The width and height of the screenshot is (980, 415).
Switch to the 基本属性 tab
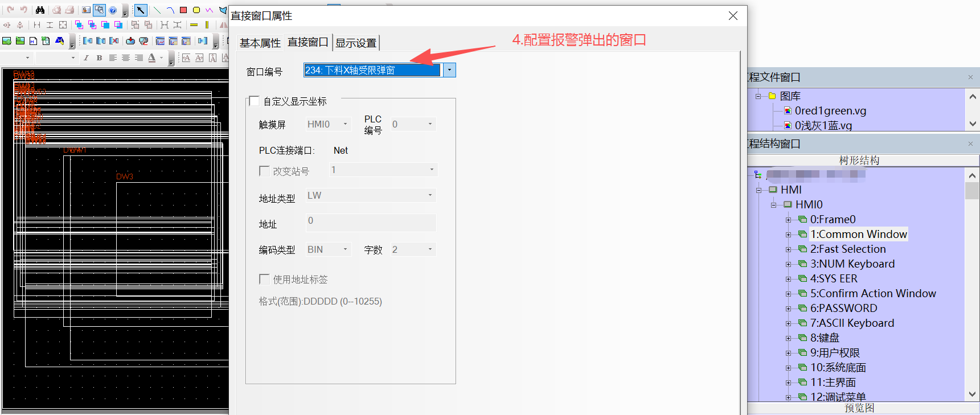tap(260, 43)
